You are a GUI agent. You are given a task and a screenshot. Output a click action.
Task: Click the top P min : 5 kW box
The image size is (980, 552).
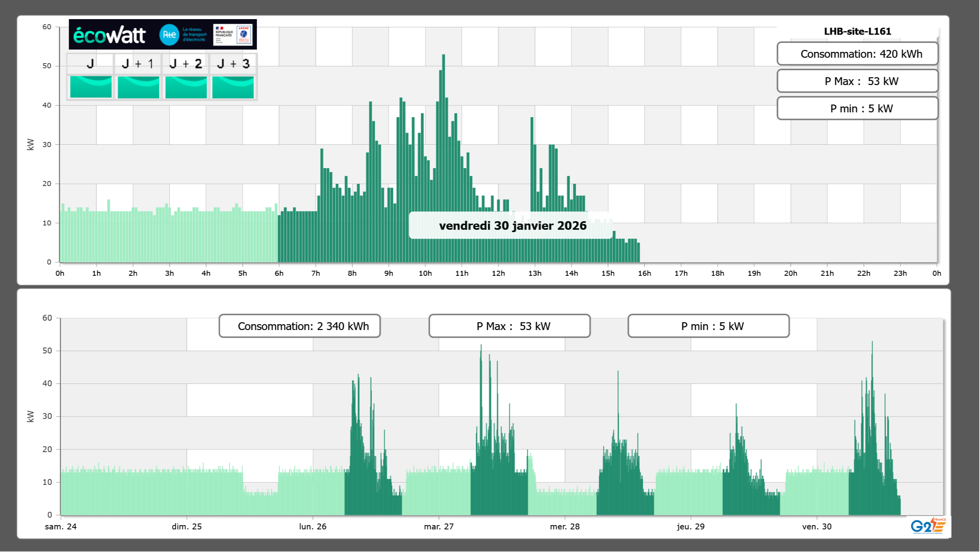pos(857,108)
